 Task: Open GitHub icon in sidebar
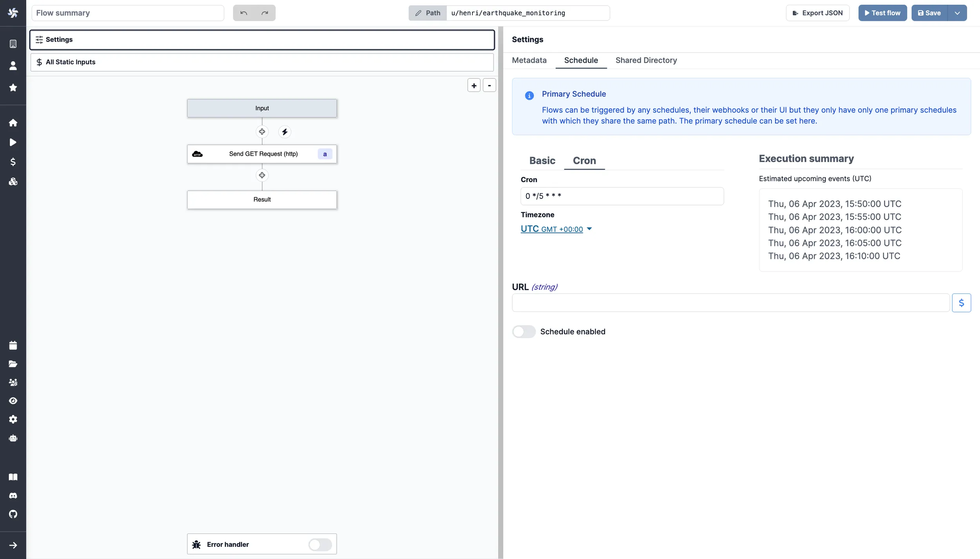coord(13,514)
